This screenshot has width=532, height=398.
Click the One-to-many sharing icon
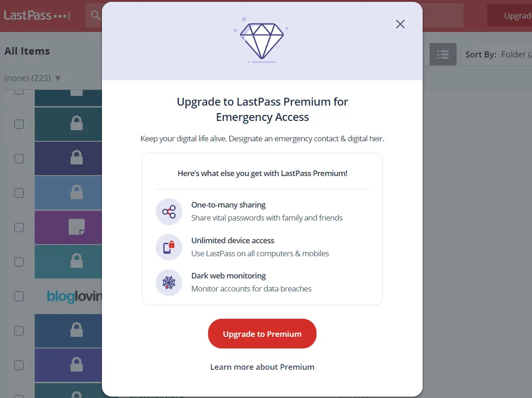click(169, 212)
